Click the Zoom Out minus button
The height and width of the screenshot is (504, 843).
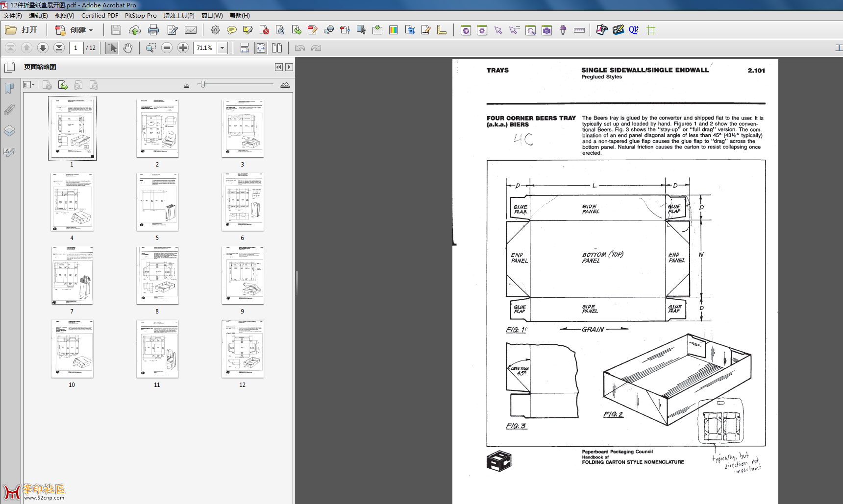tap(167, 48)
